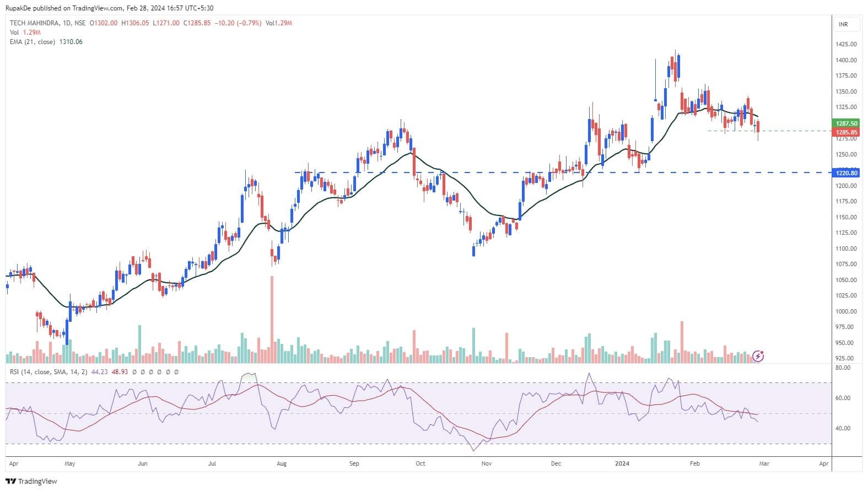Select the TECH MAHINDRA, 1D, NSE title

click(48, 23)
